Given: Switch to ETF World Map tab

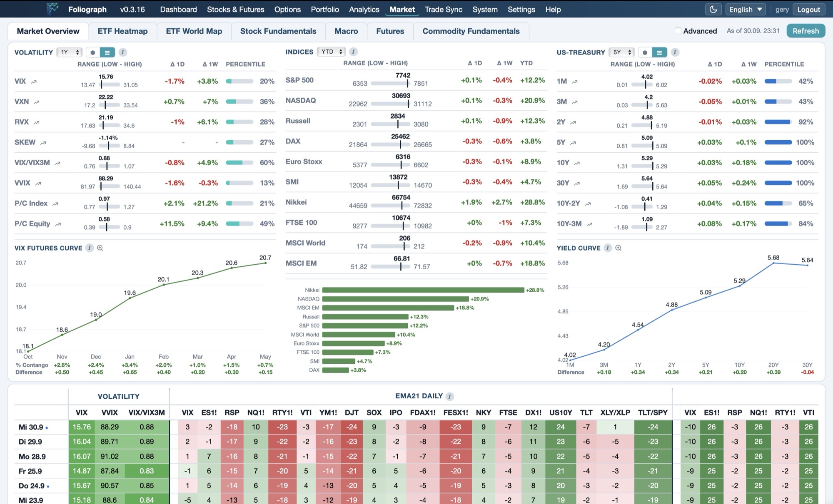Looking at the screenshot, I should (x=194, y=31).
